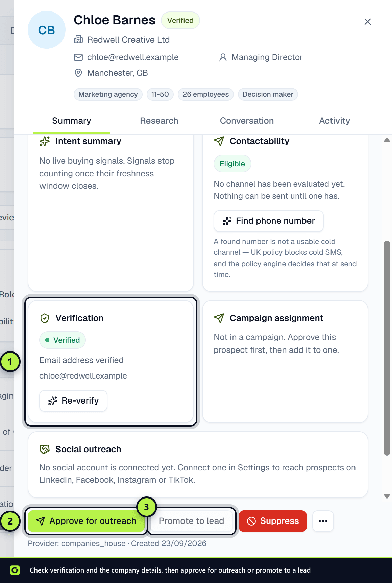Click the Provider: companies_house footer text
Viewport: 392px width, 583px height.
pos(77,543)
